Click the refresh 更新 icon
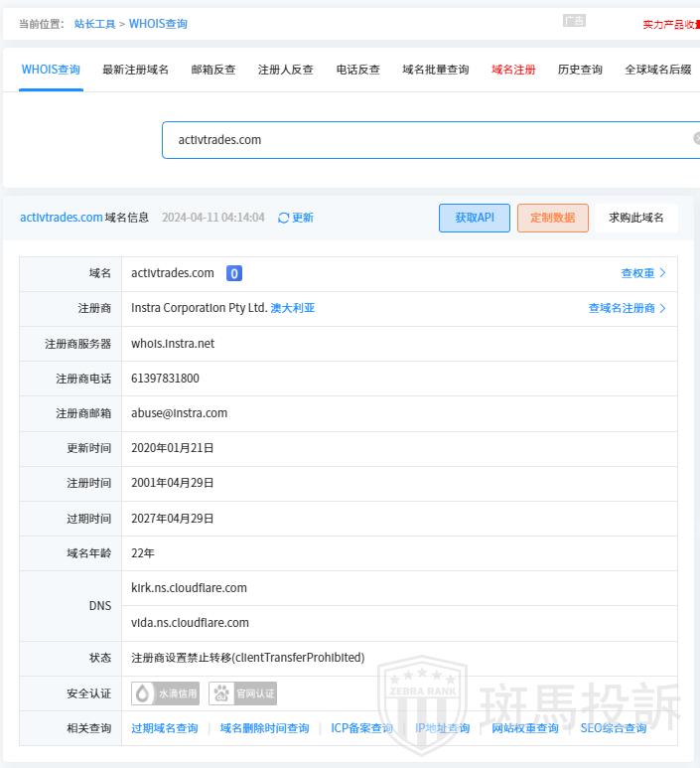The height and width of the screenshot is (768, 700). pos(284,218)
